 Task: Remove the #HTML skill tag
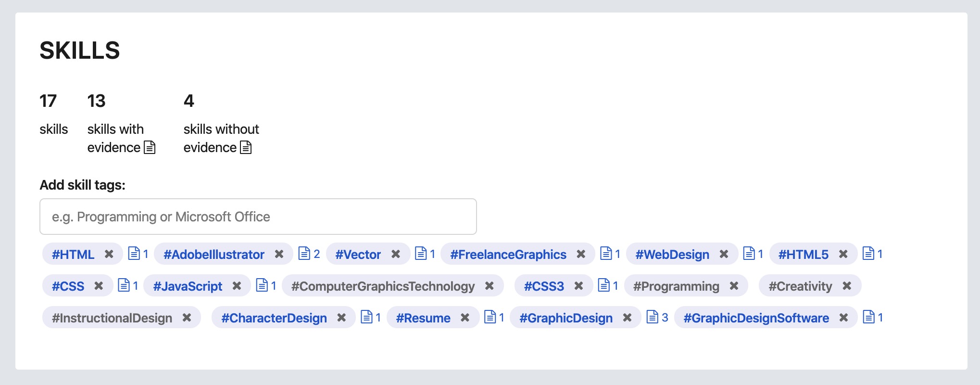tap(109, 254)
